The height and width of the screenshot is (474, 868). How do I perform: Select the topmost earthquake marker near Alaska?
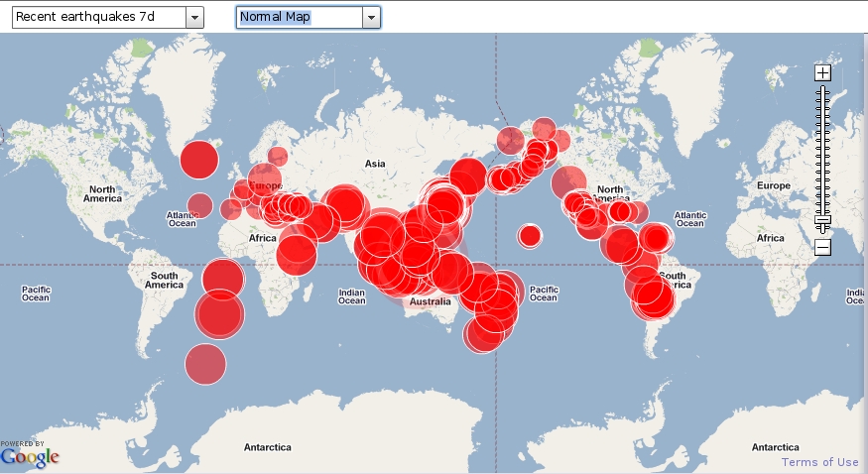tap(544, 129)
